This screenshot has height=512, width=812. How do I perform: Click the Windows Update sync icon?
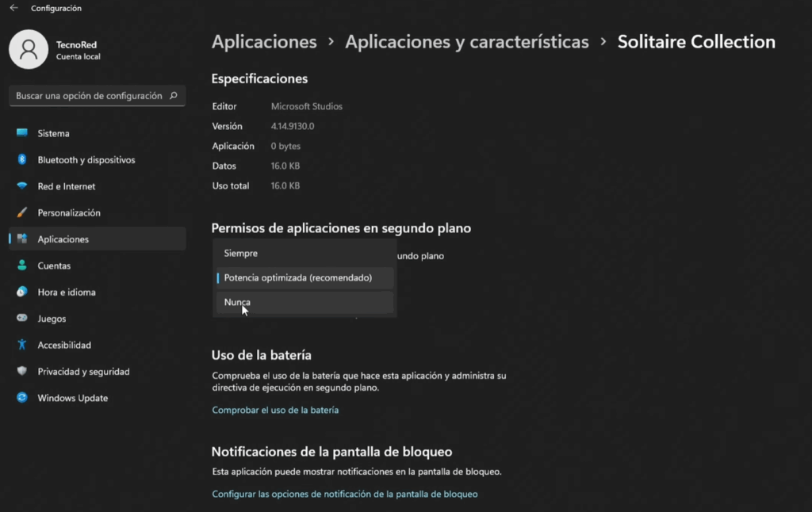[21, 398]
